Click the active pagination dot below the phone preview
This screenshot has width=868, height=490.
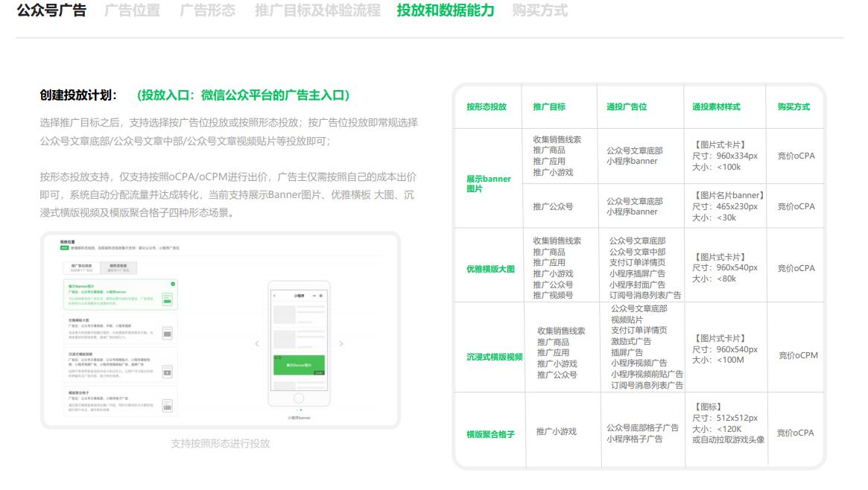pyautogui.click(x=301, y=410)
